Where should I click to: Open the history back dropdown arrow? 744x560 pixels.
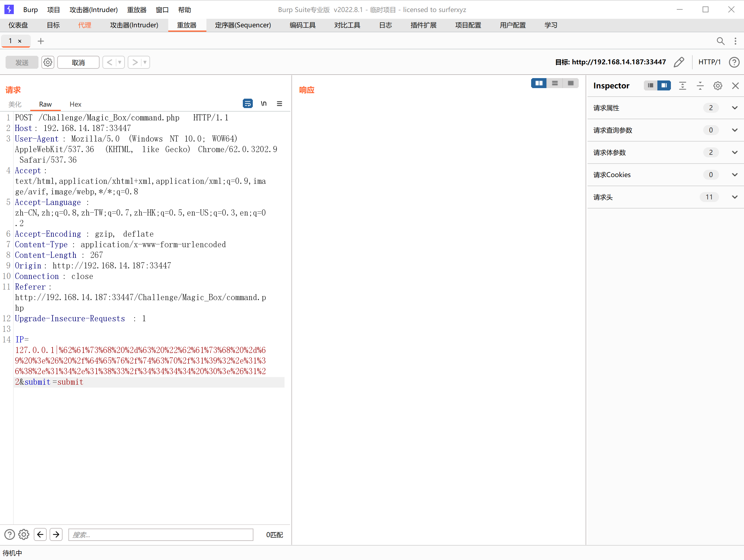click(119, 62)
